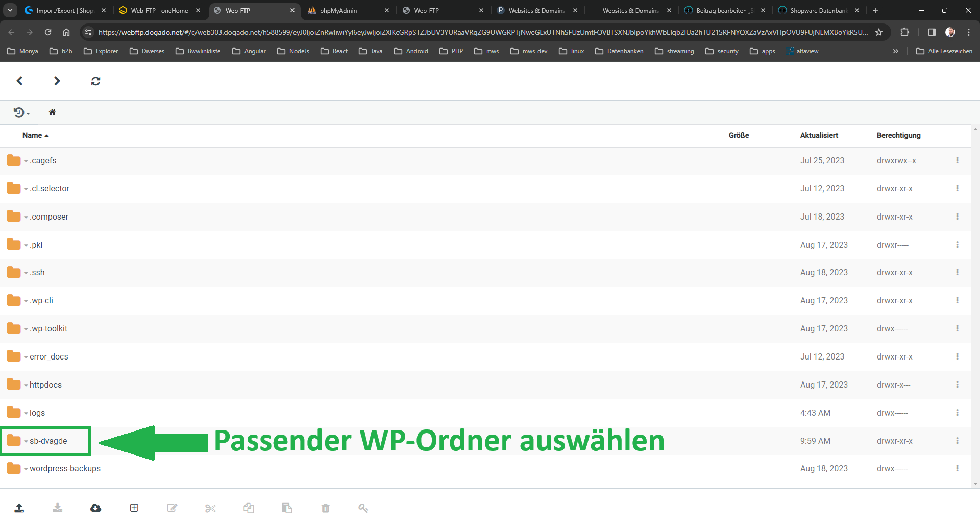
Task: Click the cloud download icon
Action: tap(95, 508)
